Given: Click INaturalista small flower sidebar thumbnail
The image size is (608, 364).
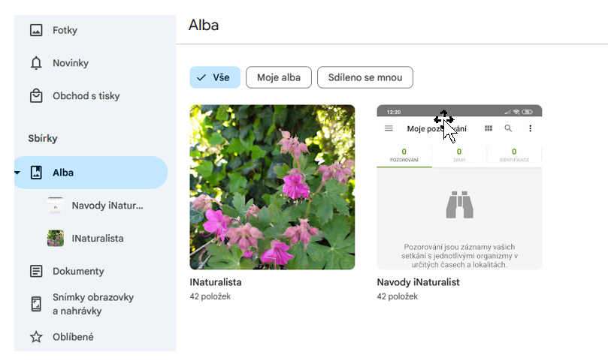Looking at the screenshot, I should tap(56, 239).
